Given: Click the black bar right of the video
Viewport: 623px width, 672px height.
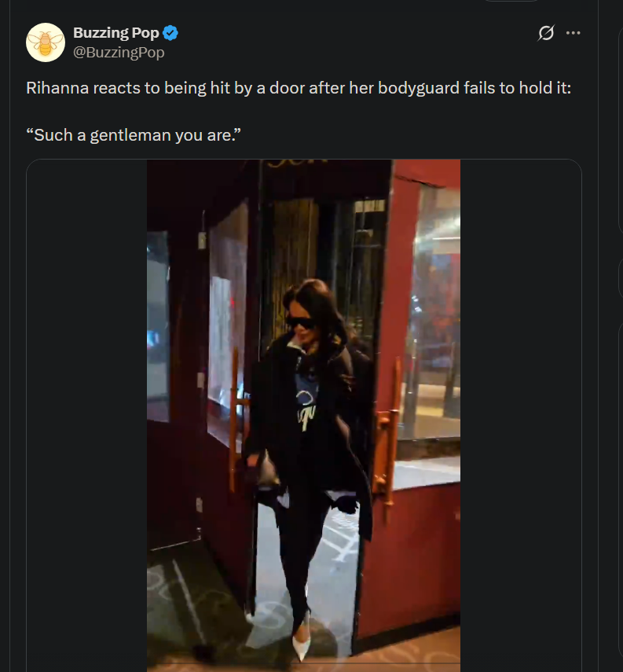Looking at the screenshot, I should coord(520,417).
